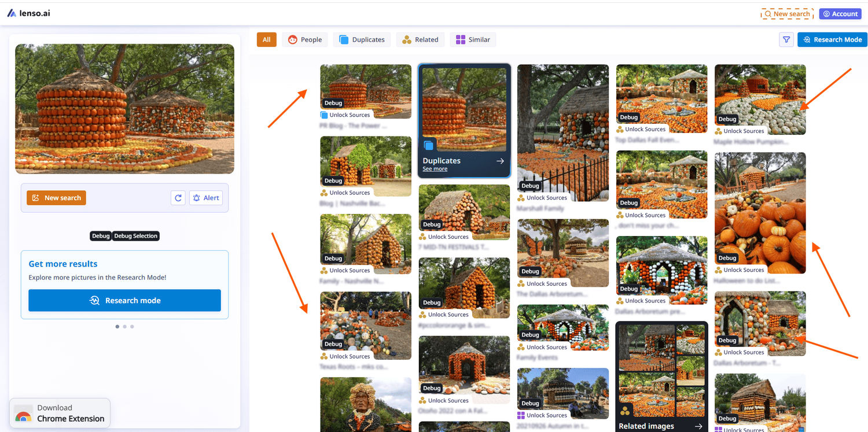Click the arrow on the Related images card

[x=698, y=426]
